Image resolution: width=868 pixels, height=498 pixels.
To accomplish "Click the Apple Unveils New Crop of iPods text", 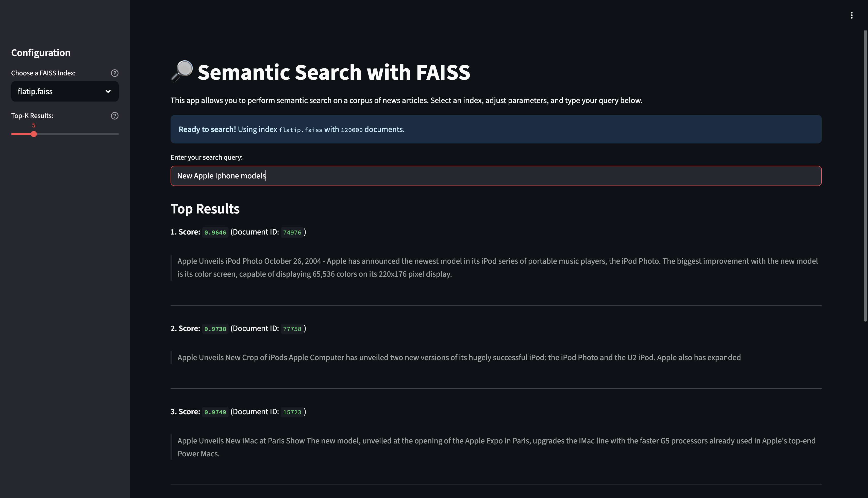I will pos(459,357).
